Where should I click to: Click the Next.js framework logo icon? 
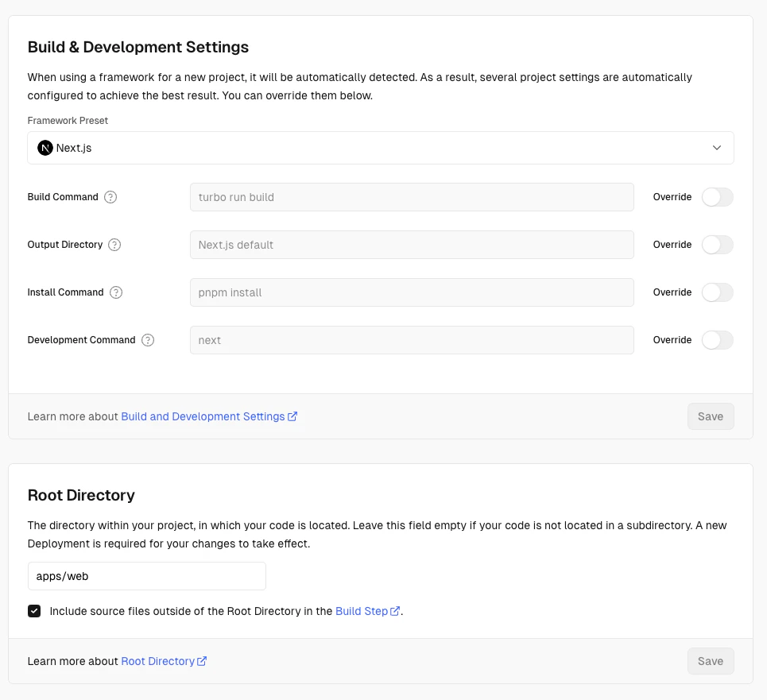(x=45, y=147)
